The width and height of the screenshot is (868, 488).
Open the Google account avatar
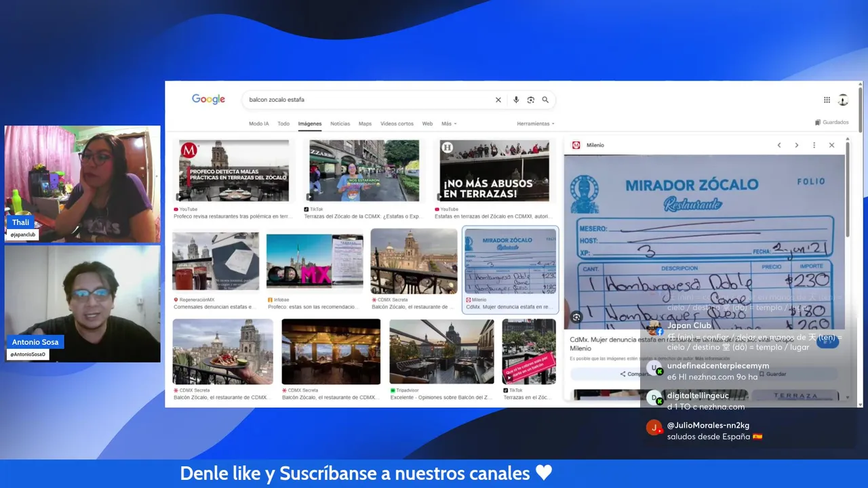(843, 100)
